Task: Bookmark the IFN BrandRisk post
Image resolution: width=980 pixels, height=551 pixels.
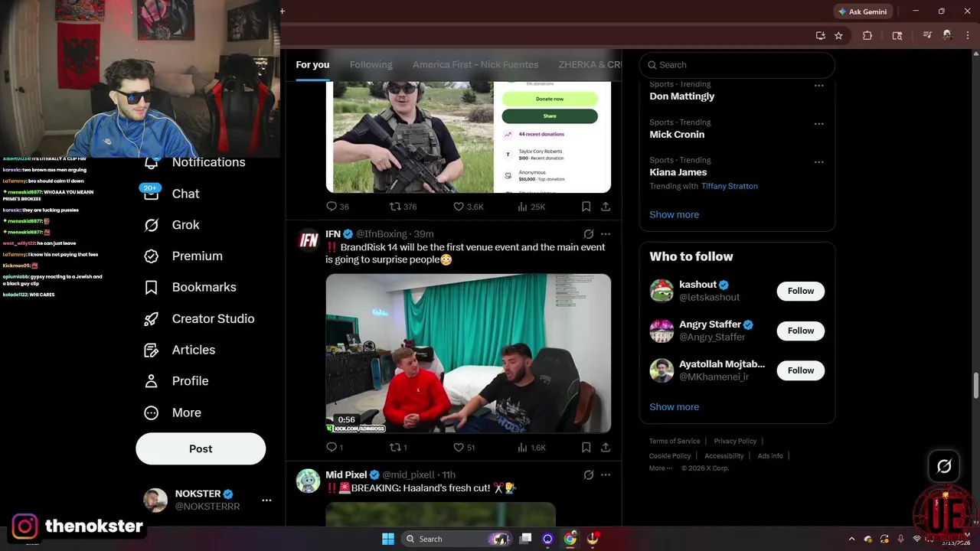Action: click(x=586, y=447)
